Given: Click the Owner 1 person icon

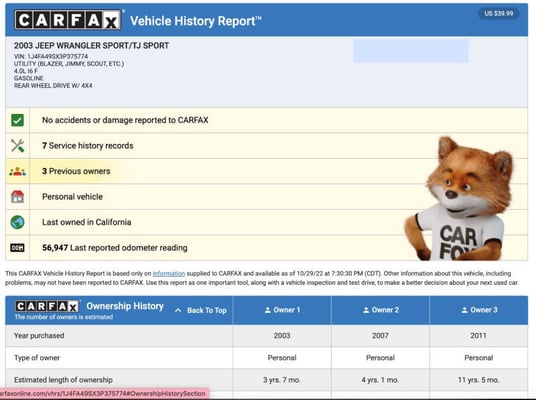Looking at the screenshot, I should pos(268,310).
